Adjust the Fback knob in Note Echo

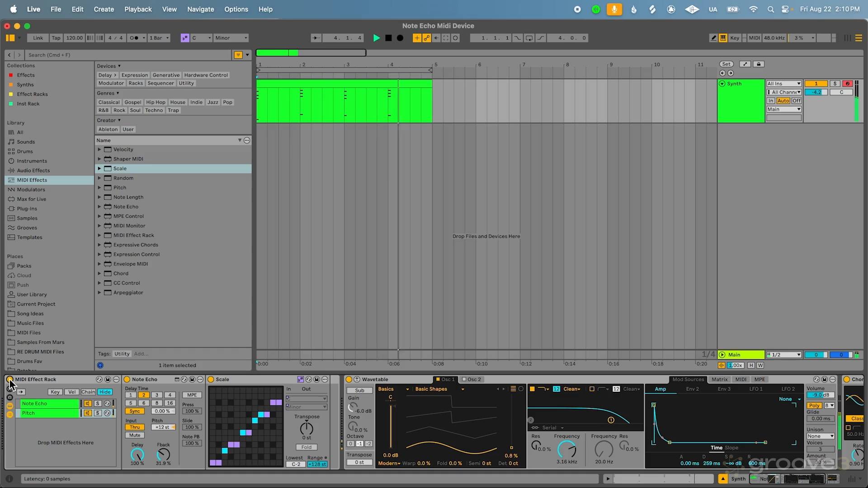click(x=163, y=454)
